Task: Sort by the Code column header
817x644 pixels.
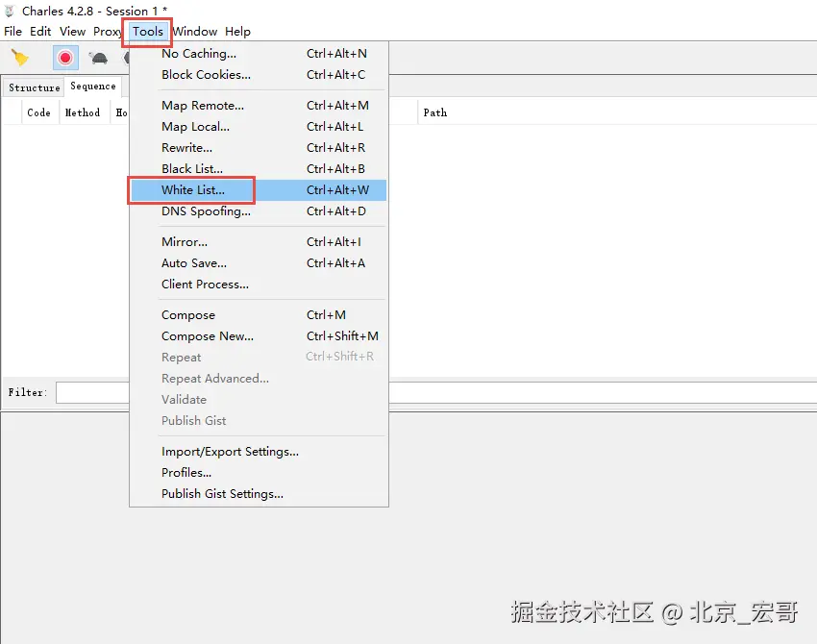Action: tap(38, 112)
